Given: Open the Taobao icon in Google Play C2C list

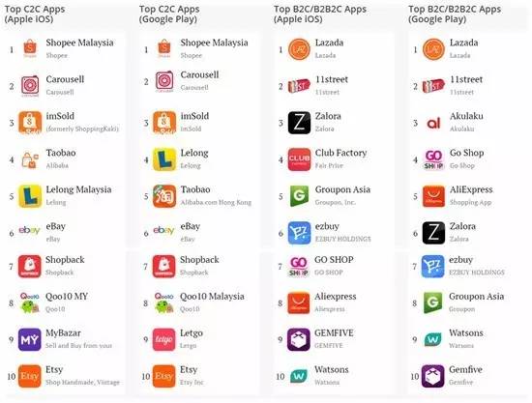Looking at the screenshot, I should point(164,196).
